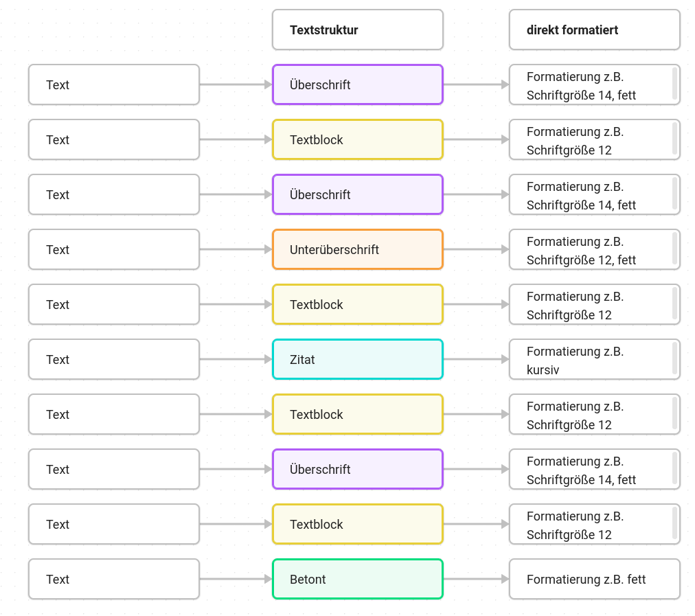Screen dimensions: 695x616
Task: Select the Text box connected to Zitat
Action: [x=114, y=359]
